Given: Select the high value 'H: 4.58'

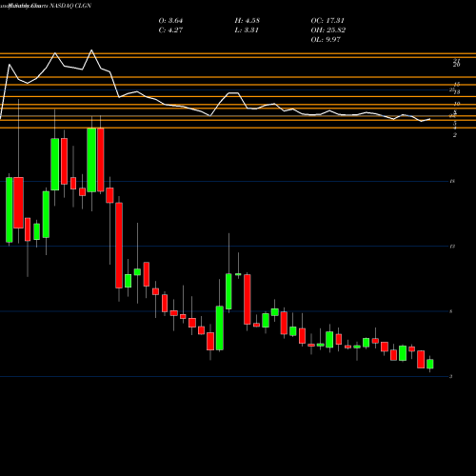Looking at the screenshot, I should coord(248,21).
